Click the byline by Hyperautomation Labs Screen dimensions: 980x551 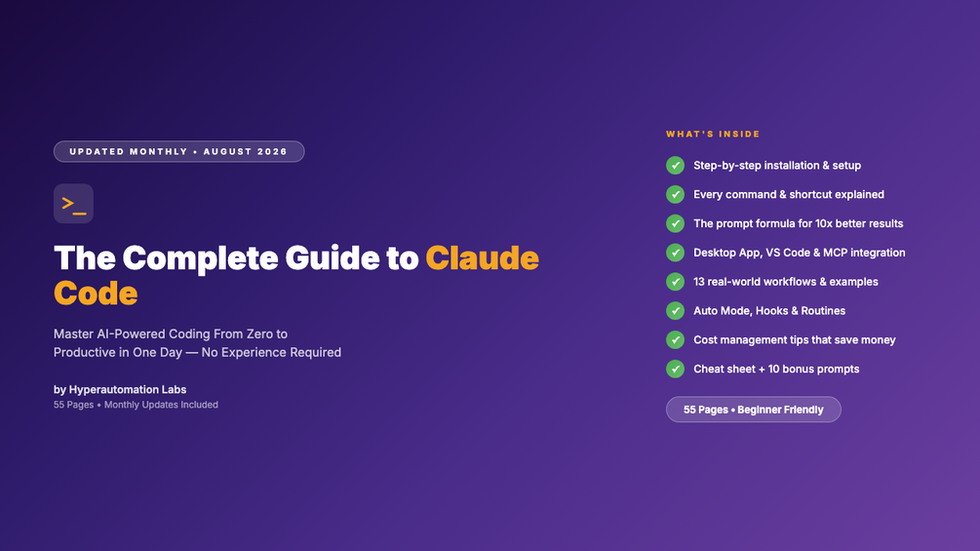point(120,389)
